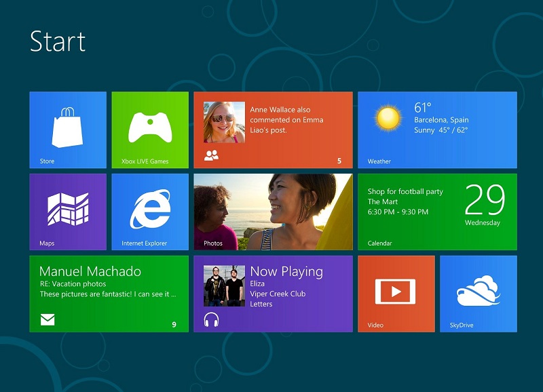Click 'Wednesday' on the Calendar tile
Viewport: 543px width, 392px height.
pyautogui.click(x=483, y=223)
